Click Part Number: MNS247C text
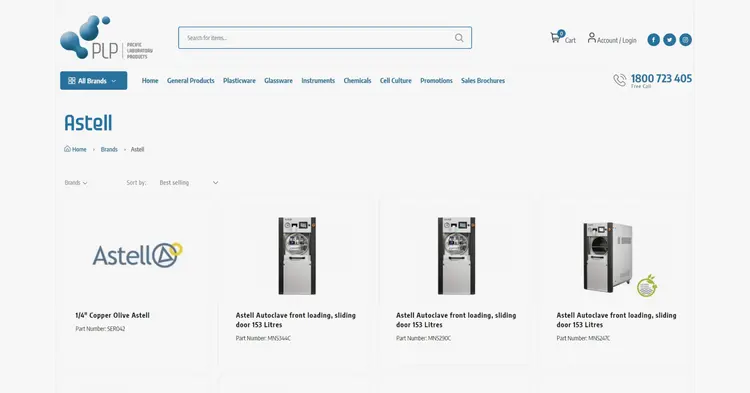 [583, 338]
